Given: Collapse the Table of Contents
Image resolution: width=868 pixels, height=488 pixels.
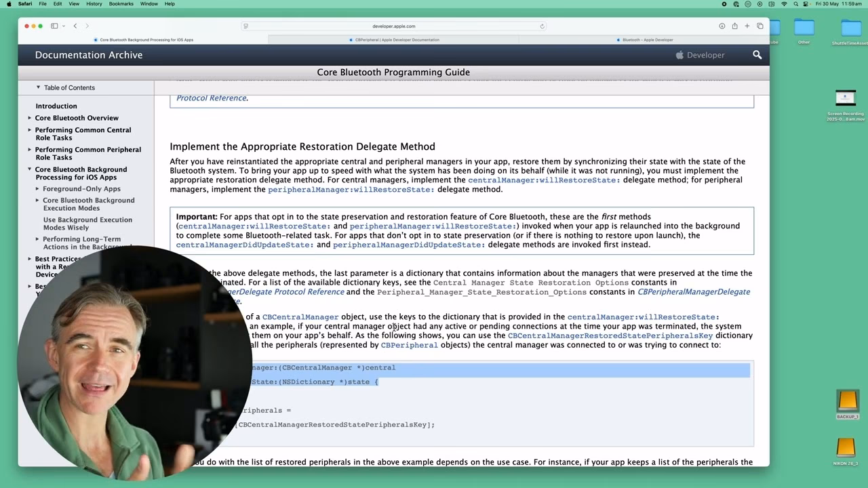Looking at the screenshot, I should (39, 87).
